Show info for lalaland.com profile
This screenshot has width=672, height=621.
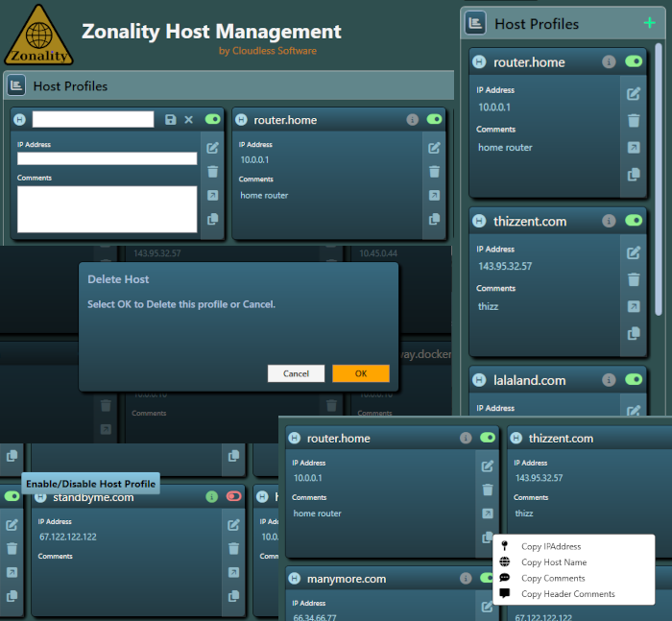coord(609,380)
